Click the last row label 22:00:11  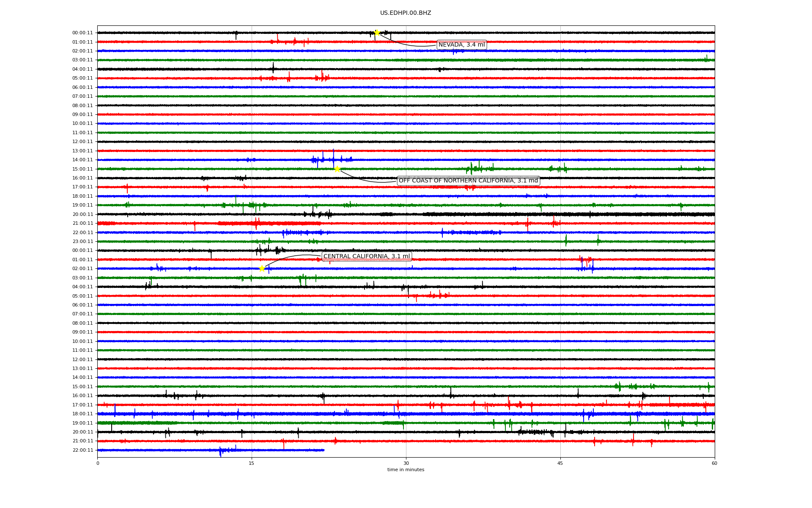(x=82, y=450)
